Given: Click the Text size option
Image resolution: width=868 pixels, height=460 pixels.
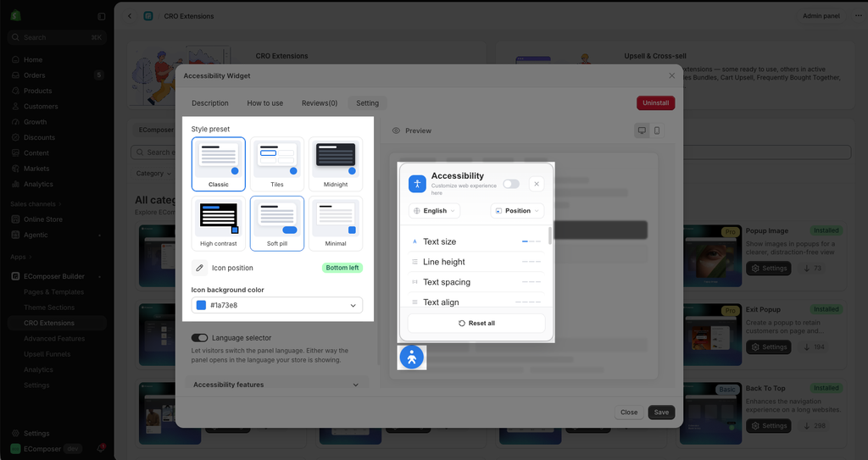Looking at the screenshot, I should (476, 242).
